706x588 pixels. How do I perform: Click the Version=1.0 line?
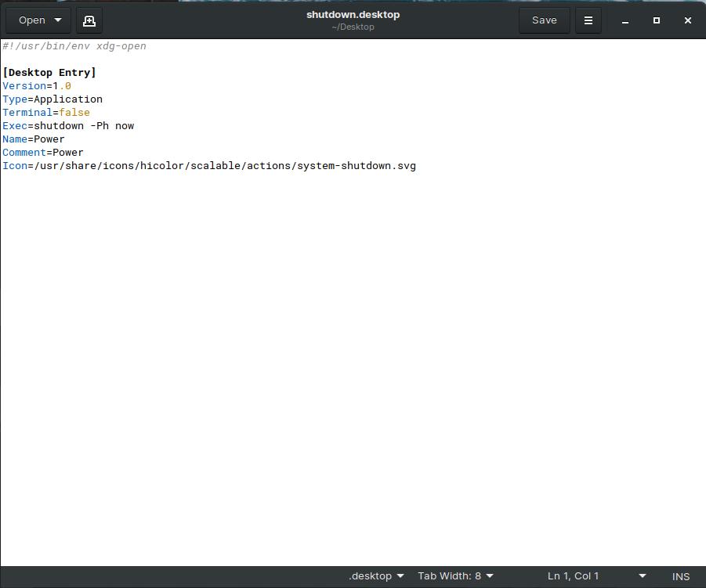[x=37, y=86]
